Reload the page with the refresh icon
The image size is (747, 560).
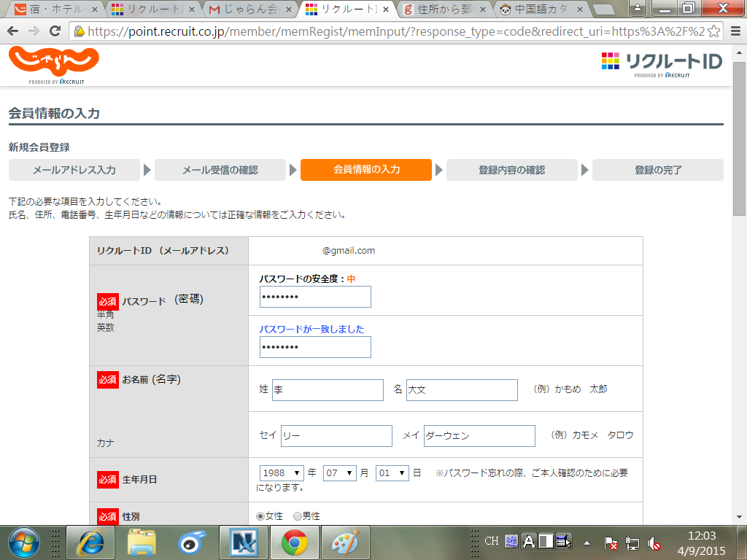[55, 31]
